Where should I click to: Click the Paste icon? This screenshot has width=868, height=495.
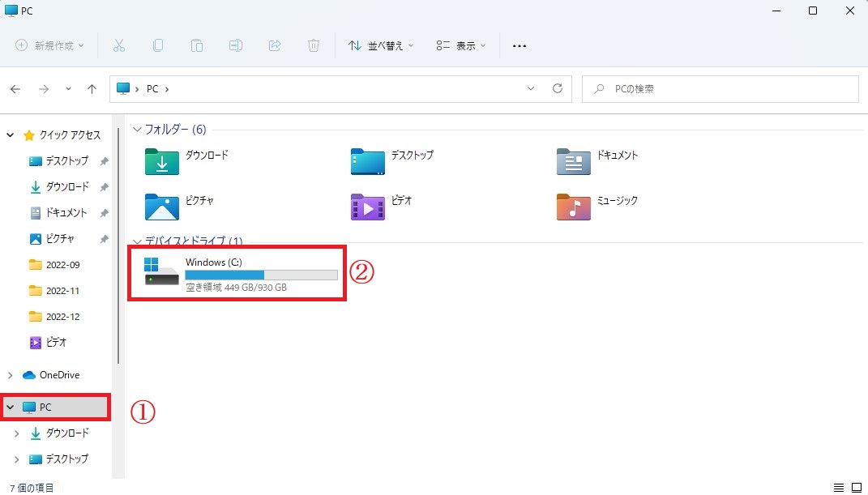[x=197, y=45]
